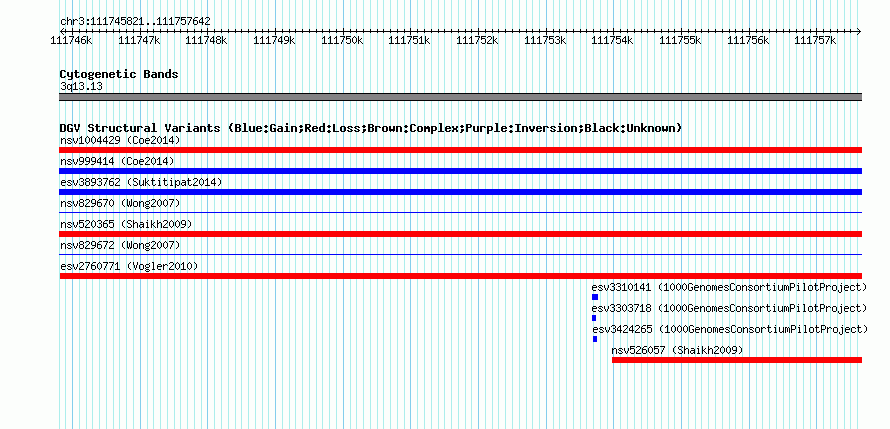Select the blue gain bar for nsv999414
This screenshot has height=429, width=890.
point(460,171)
